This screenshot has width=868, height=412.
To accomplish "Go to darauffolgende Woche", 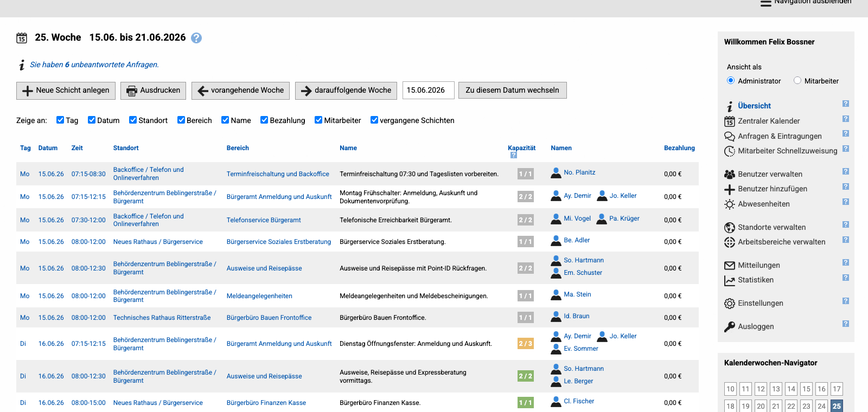I will [346, 91].
